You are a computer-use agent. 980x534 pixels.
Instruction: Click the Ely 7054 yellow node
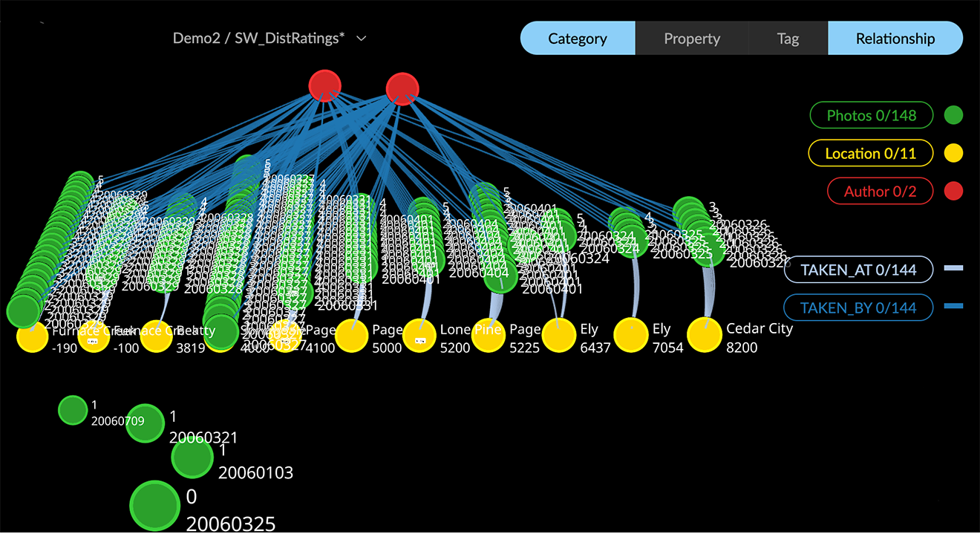[x=631, y=336]
